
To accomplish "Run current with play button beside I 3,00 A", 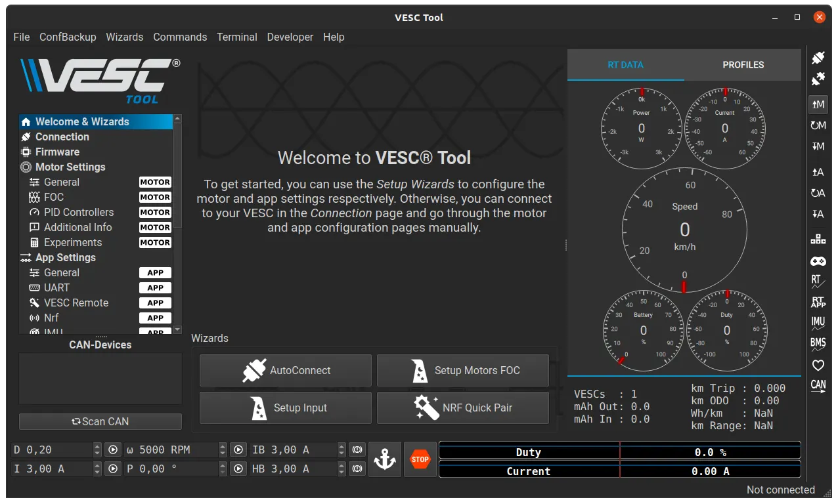I will pyautogui.click(x=113, y=469).
